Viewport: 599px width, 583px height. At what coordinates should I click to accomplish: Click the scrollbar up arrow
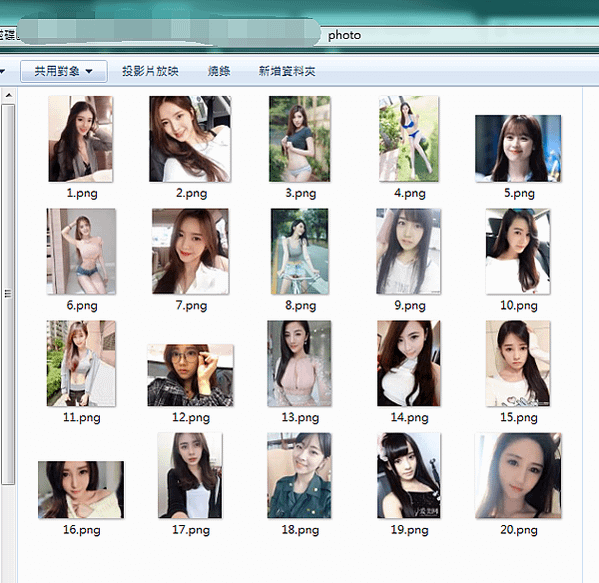(9, 96)
